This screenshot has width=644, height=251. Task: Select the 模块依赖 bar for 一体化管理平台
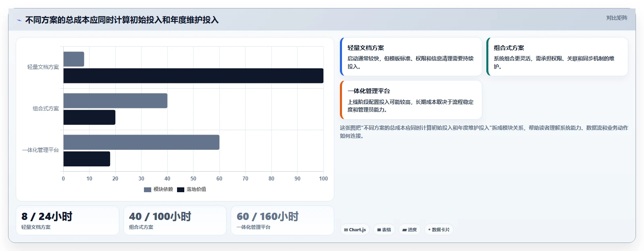coord(141,142)
